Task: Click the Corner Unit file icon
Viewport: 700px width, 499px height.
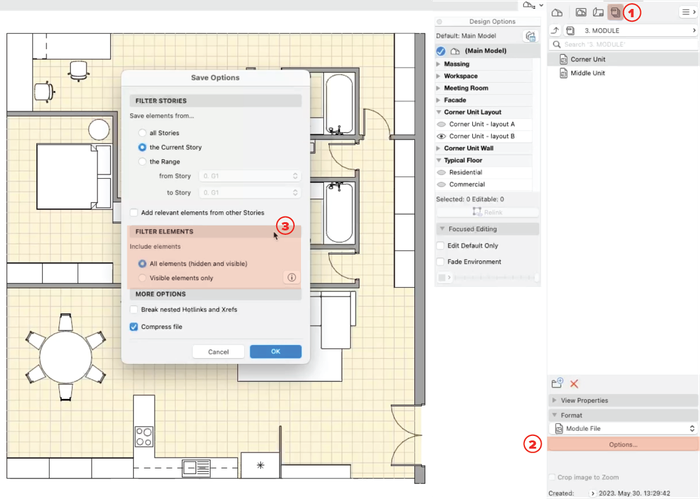Action: pyautogui.click(x=563, y=59)
